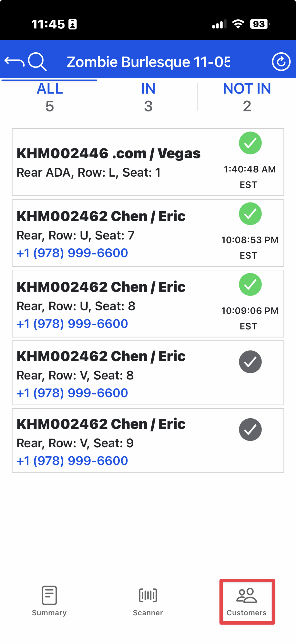Viewport: 296px width, 644px height.
Task: Switch to the IN filter tab
Action: 148,97
